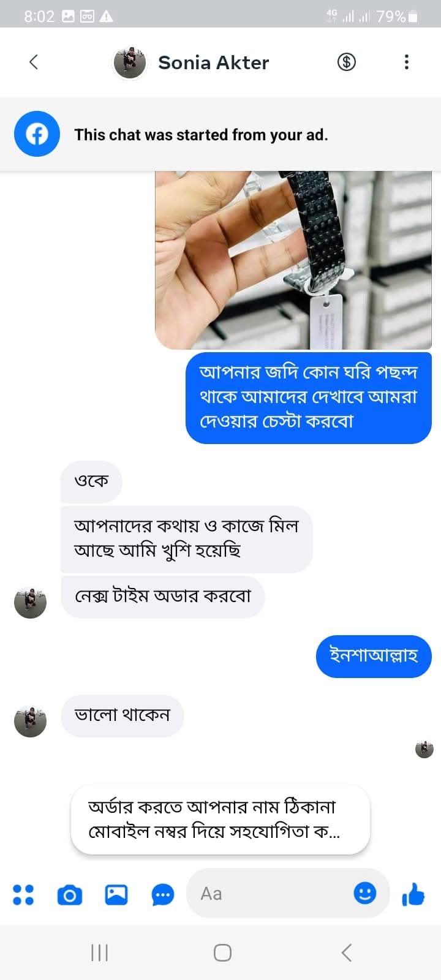Tap the ইনশাআল্লাহ sent message bubble
This screenshot has height=980, width=441.
(374, 656)
